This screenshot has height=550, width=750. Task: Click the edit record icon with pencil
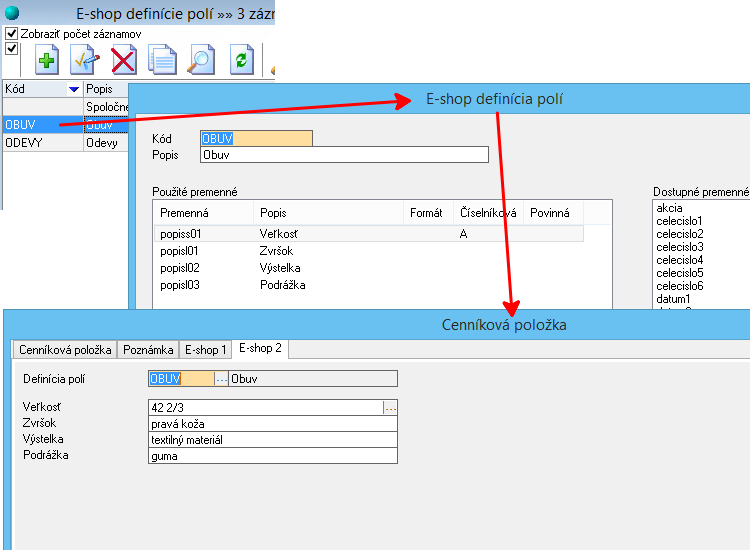click(84, 60)
